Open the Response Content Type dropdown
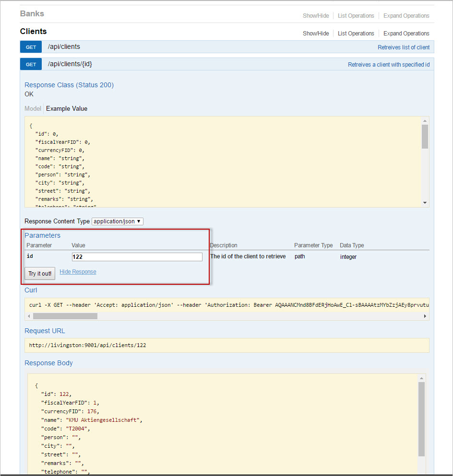 pyautogui.click(x=117, y=221)
